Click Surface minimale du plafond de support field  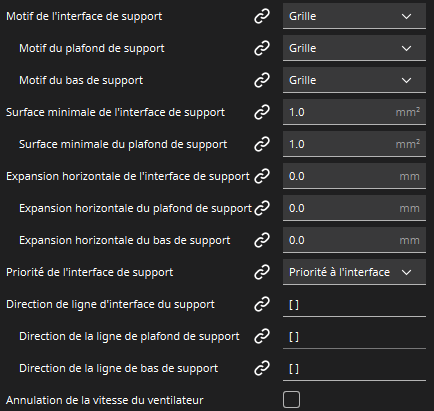[354, 144]
